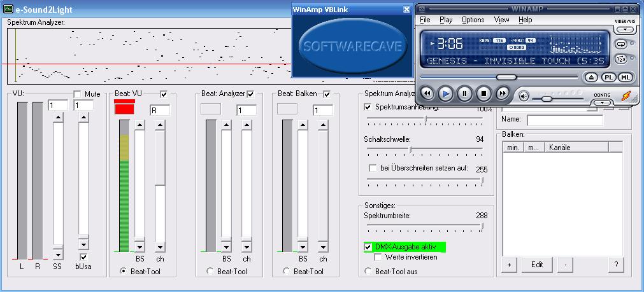The width and height of the screenshot is (644, 292).
Task: Stop the current Winamp track
Action: pos(483,94)
